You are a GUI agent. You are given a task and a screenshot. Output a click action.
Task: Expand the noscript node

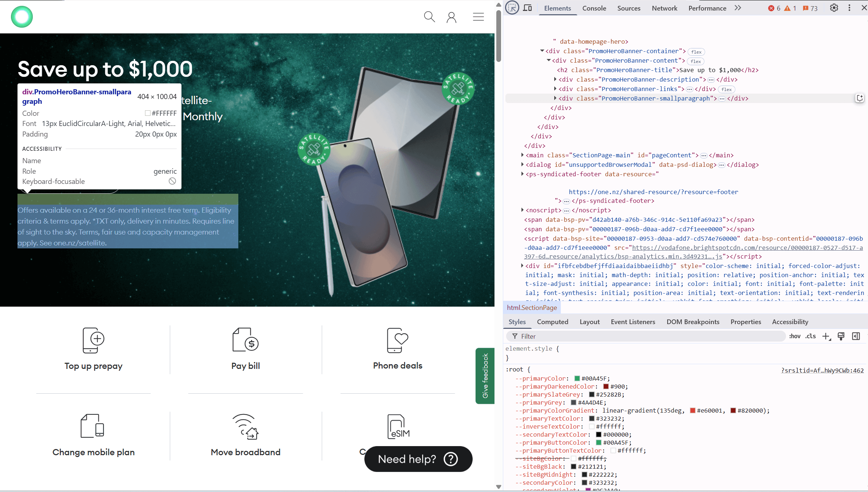[523, 210]
